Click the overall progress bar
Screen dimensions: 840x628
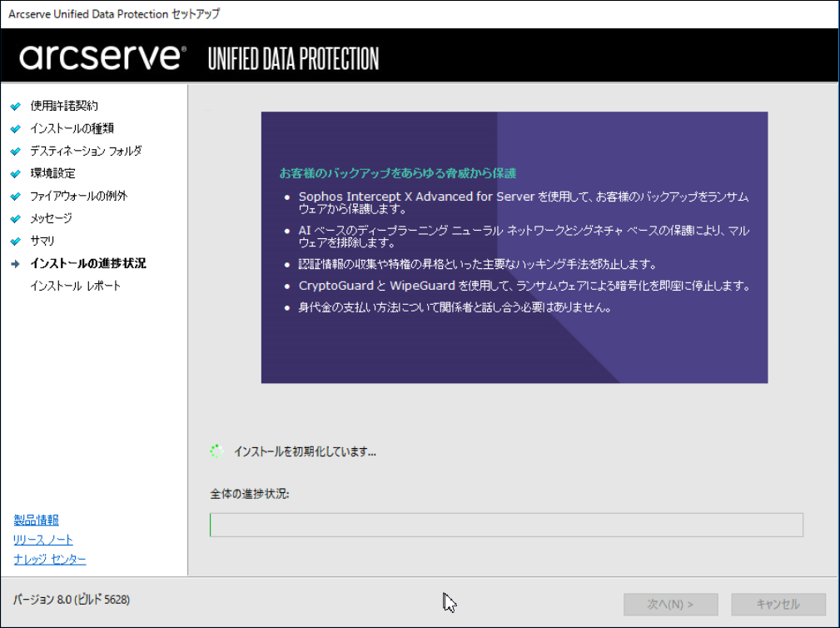(506, 525)
